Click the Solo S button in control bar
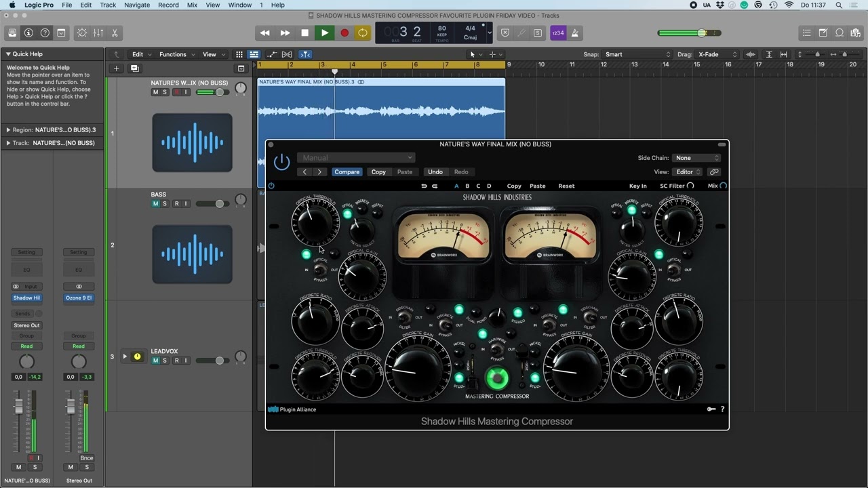Screen dimensions: 868x488 click(x=538, y=33)
